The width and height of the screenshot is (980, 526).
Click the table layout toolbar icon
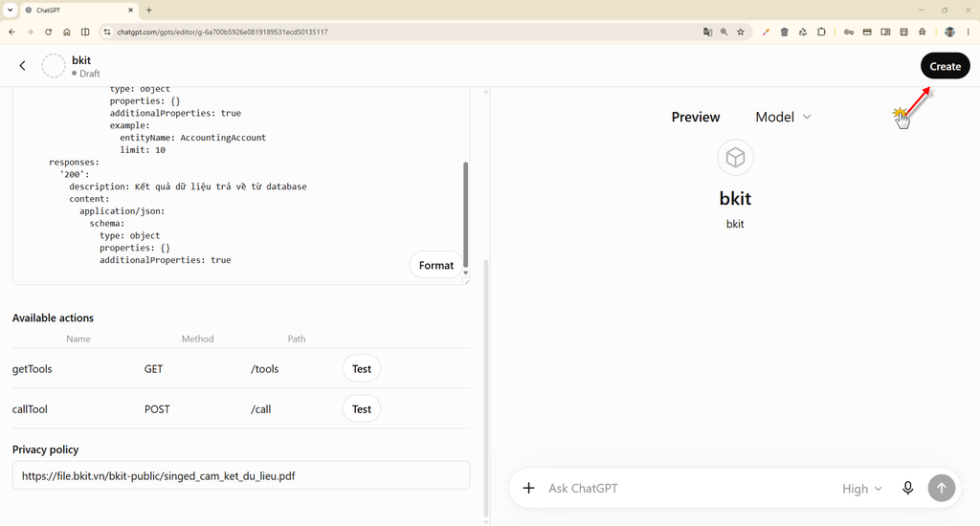[903, 32]
